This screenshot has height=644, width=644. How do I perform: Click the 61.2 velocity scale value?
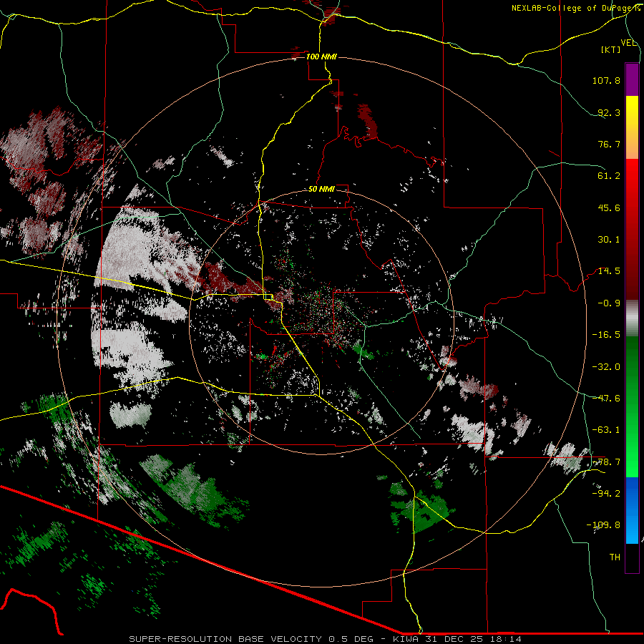[x=609, y=176]
